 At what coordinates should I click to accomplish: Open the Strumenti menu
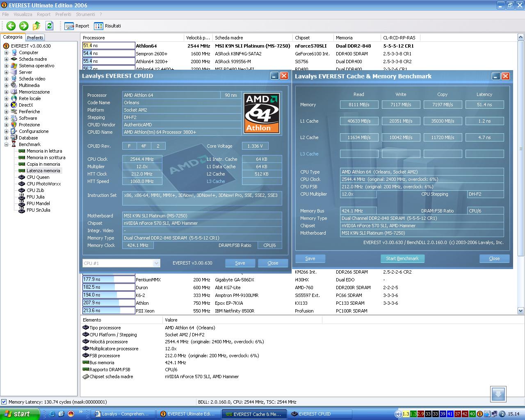(85, 14)
